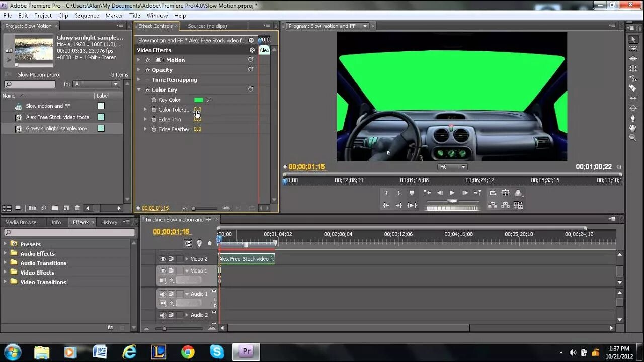Expand the Video Effects folder

(6, 273)
